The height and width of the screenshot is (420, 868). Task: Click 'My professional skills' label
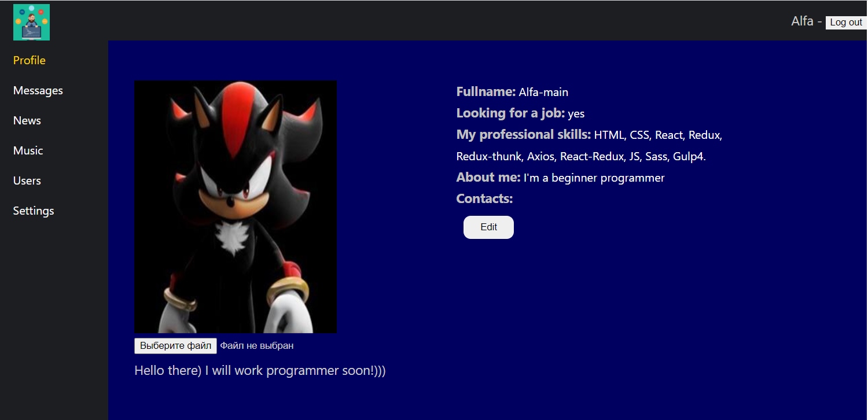tap(524, 134)
